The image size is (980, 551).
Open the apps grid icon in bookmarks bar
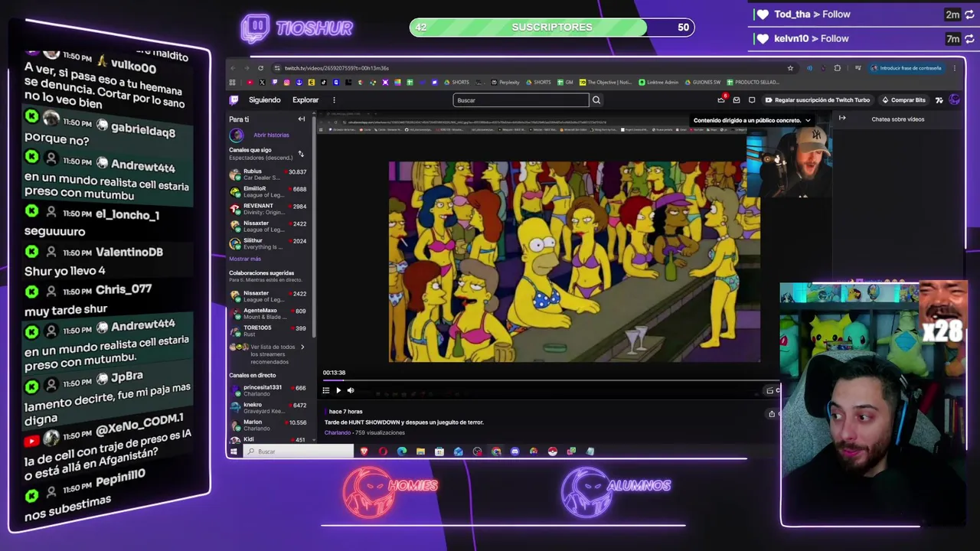coord(233,82)
